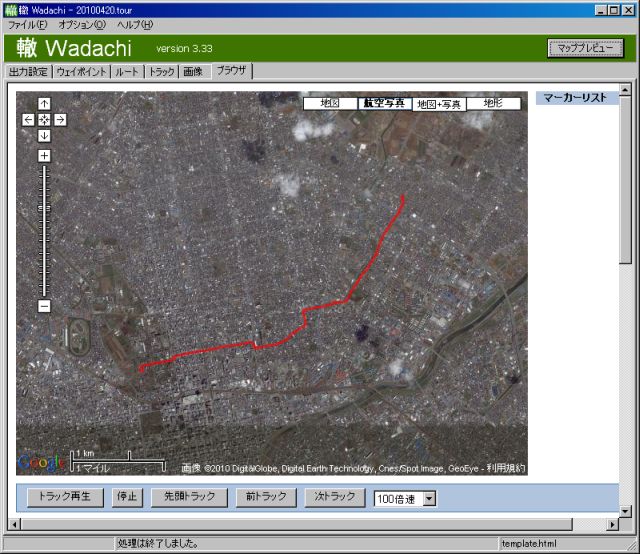Select the ブラウザ tab
Screen dimensions: 640x554
231,71
